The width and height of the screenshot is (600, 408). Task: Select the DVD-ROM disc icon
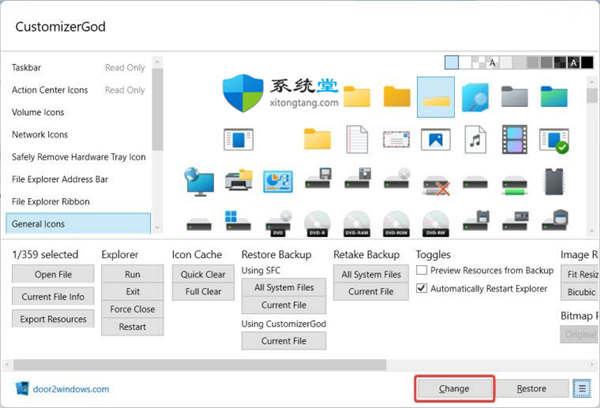pyautogui.click(x=396, y=224)
